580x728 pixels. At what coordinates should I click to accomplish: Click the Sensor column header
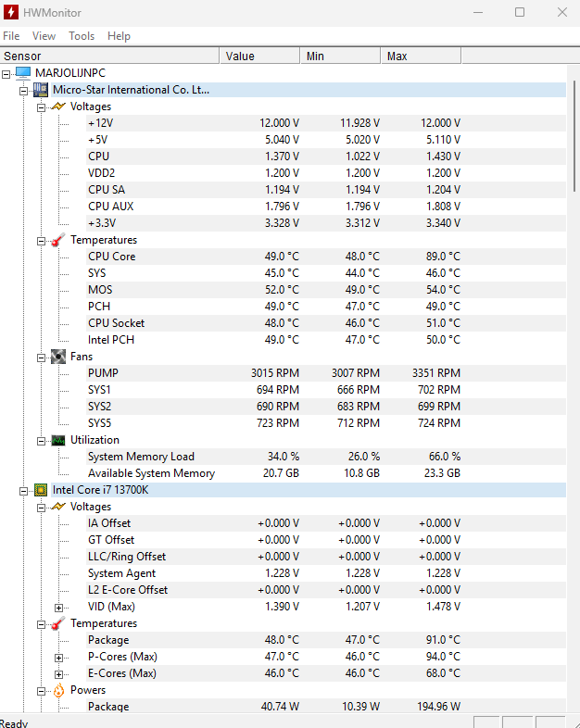tap(109, 56)
